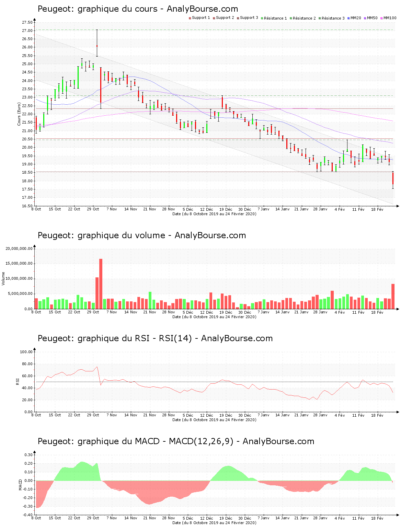Click '29 Oct' date under the price chart
Screen dimensions: 412x532
pos(93,209)
